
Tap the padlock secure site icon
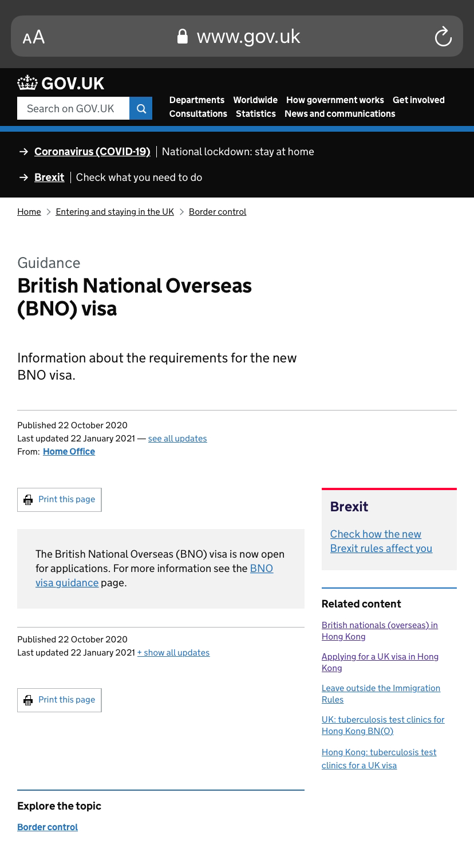click(183, 37)
